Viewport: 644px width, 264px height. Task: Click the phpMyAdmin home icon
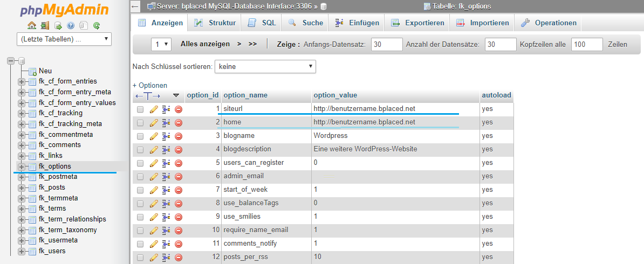32,25
